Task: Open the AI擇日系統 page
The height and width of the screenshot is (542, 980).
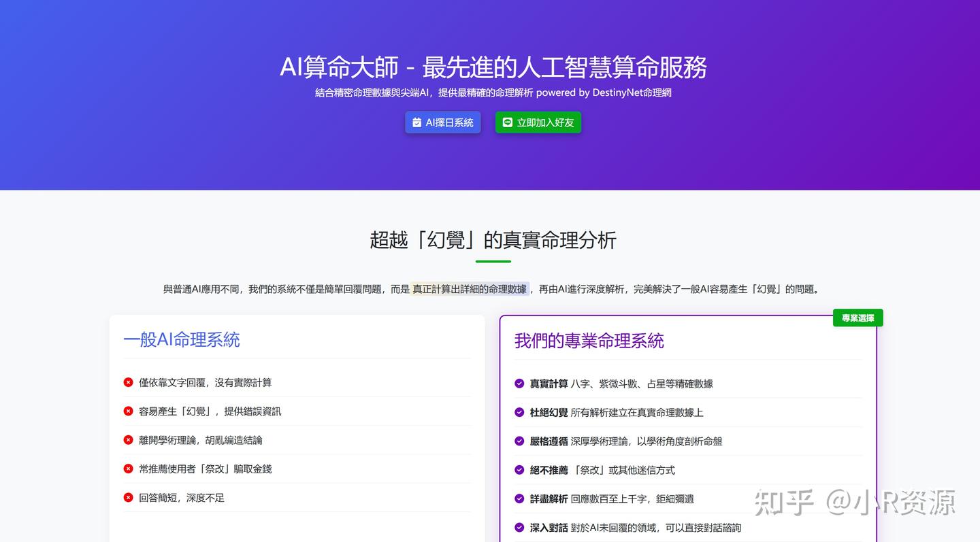Action: pos(442,122)
